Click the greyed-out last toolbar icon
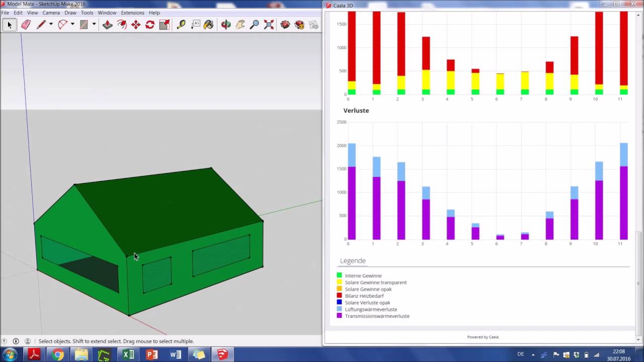The width and height of the screenshot is (644, 362). tap(314, 25)
